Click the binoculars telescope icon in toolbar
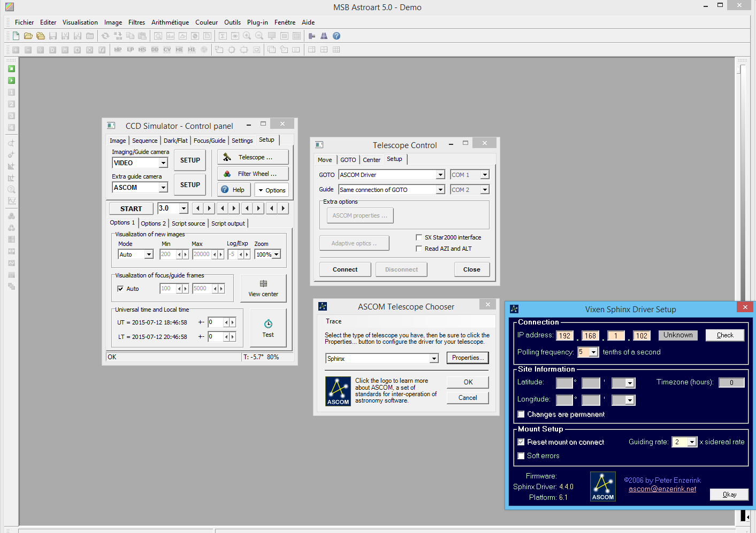The height and width of the screenshot is (533, 756). (x=324, y=36)
